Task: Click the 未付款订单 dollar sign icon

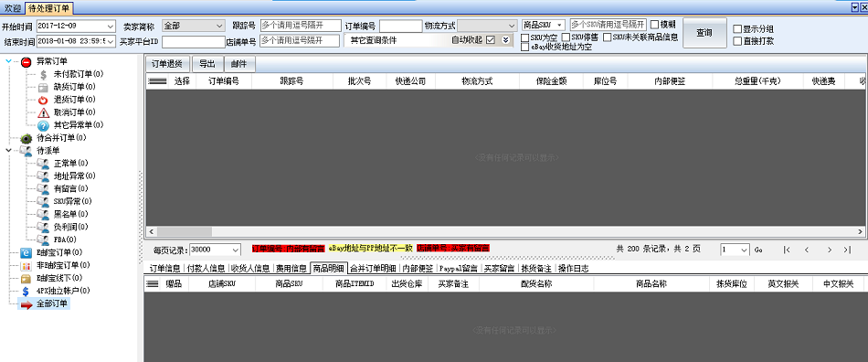Action: coord(43,75)
